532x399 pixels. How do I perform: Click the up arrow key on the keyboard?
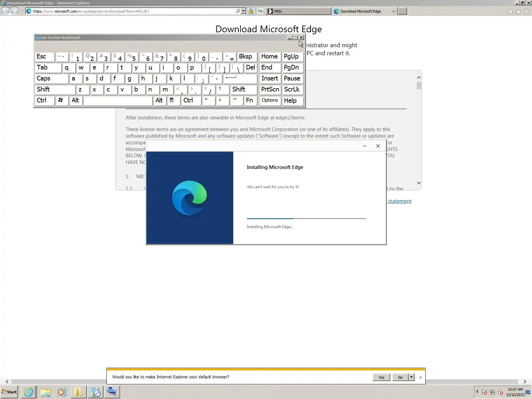point(223,90)
